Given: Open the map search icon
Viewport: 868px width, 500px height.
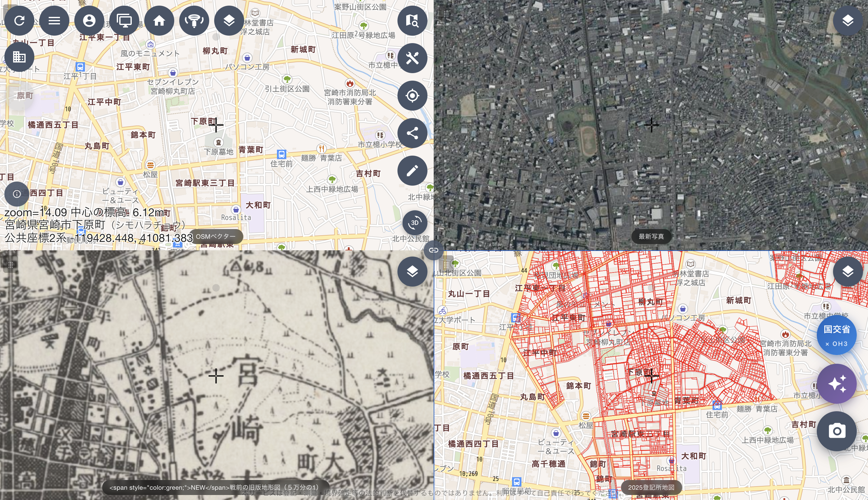Looking at the screenshot, I should coord(412,21).
